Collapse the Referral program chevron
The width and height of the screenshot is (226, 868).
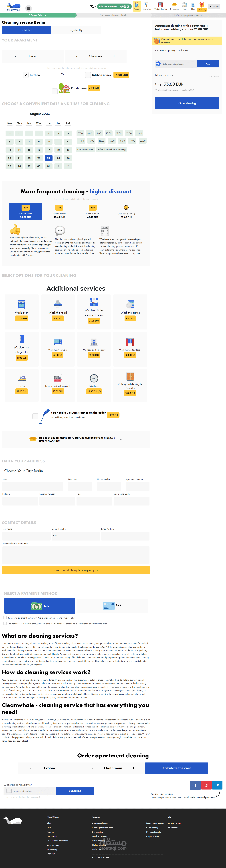173,75
